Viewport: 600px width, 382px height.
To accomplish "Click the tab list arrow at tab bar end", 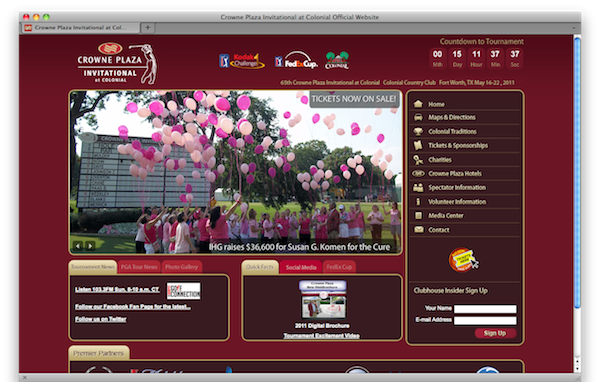I will tap(574, 28).
